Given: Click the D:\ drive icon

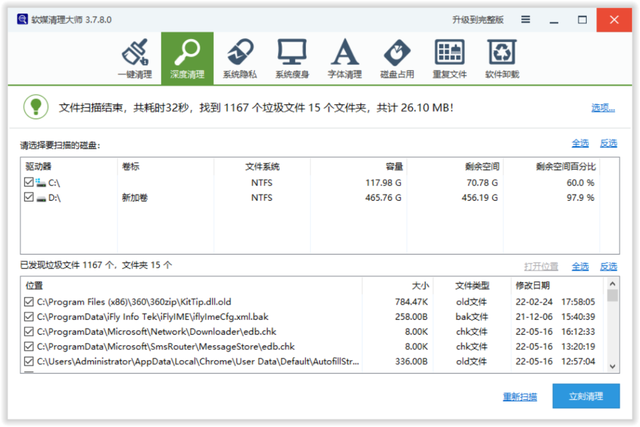Looking at the screenshot, I should (40, 198).
